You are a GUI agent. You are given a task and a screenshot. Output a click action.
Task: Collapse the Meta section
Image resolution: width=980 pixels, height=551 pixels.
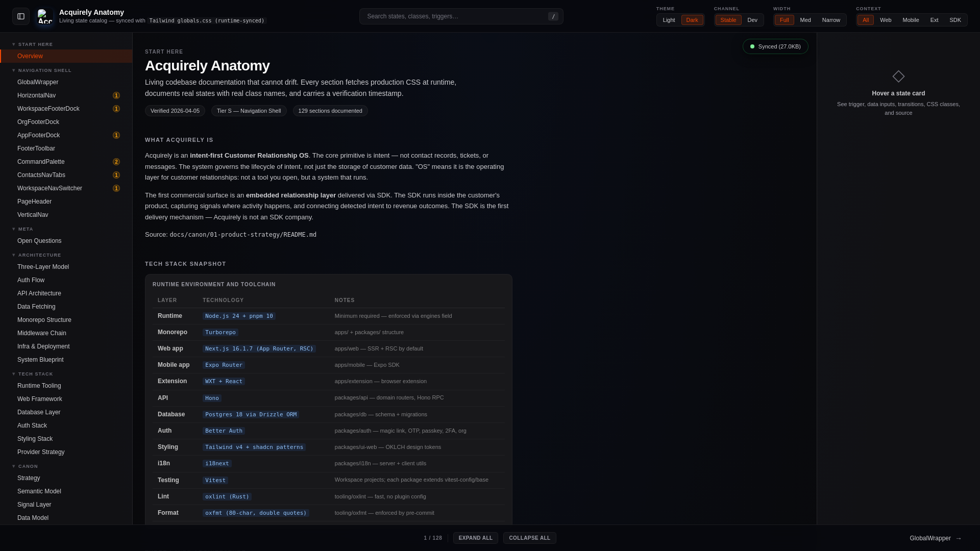(22, 229)
